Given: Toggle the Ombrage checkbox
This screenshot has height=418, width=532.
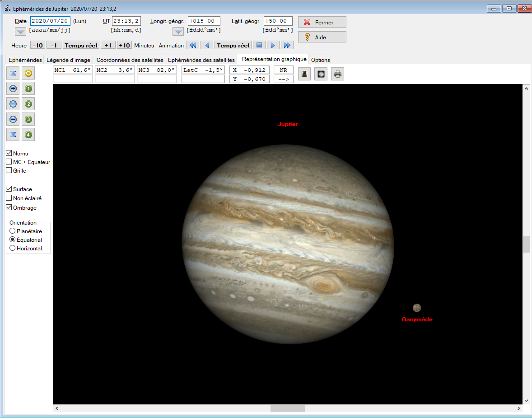Looking at the screenshot, I should click(x=9, y=207).
